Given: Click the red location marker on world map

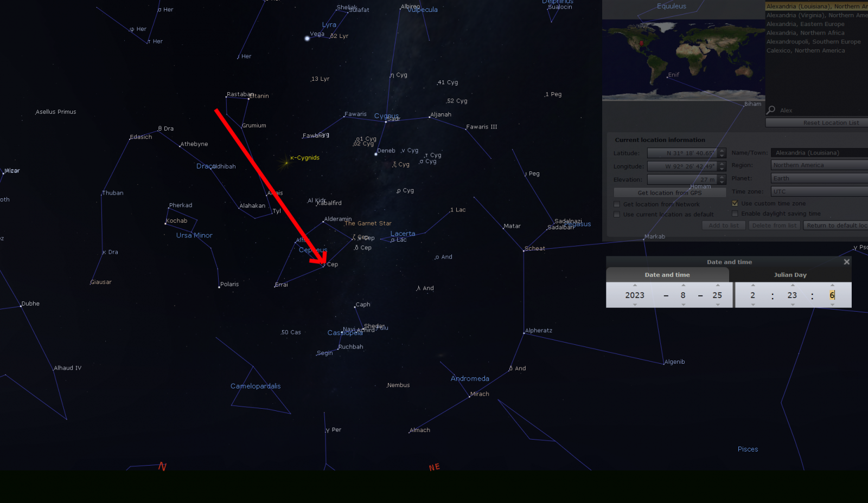Looking at the screenshot, I should point(641,43).
